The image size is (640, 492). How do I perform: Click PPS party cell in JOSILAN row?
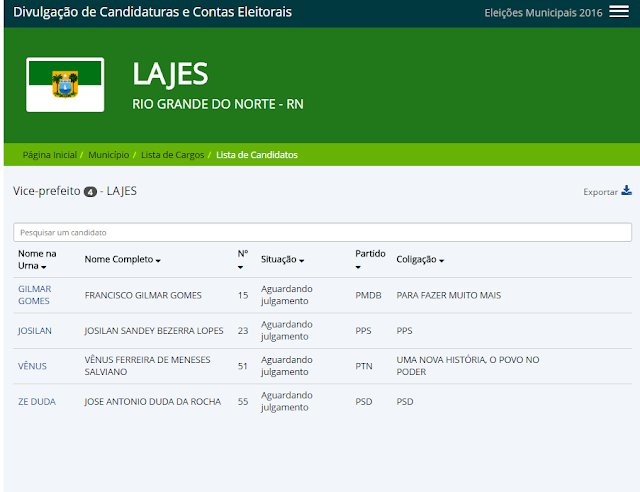pyautogui.click(x=363, y=330)
